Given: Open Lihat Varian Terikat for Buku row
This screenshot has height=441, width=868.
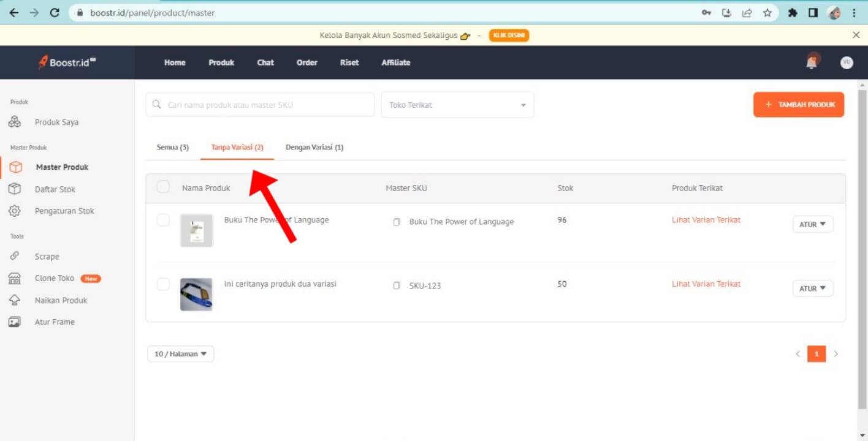Looking at the screenshot, I should pos(706,220).
